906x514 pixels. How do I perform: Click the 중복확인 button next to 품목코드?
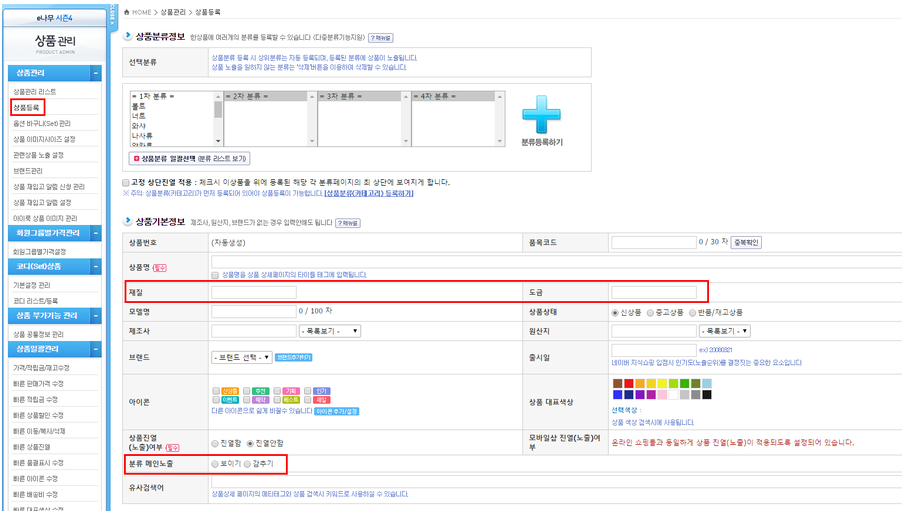point(747,242)
